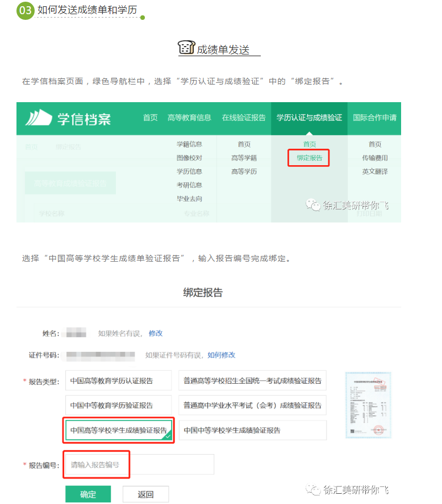This screenshot has width=442, height=504.
Task: Choose 学籍信息 in the dropdown menu
Action: pyautogui.click(x=189, y=144)
